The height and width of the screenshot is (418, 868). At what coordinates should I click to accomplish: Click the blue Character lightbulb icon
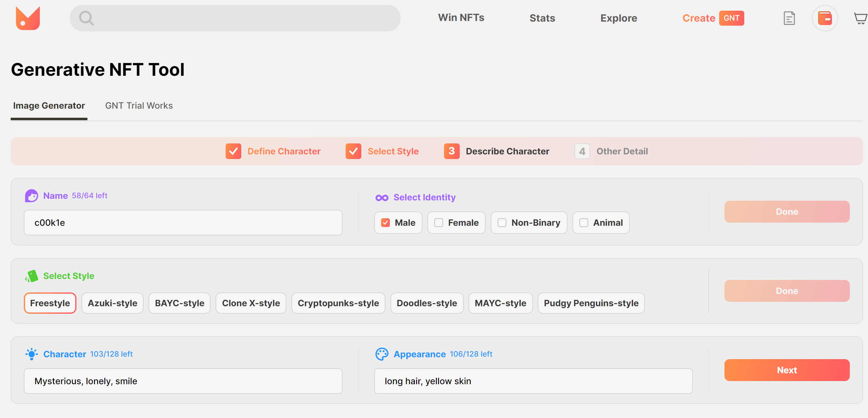click(x=31, y=354)
